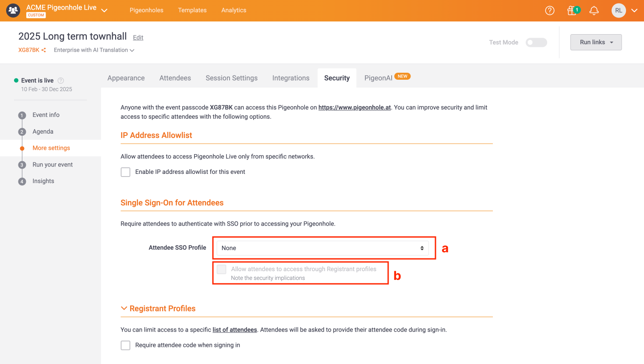Image resolution: width=644 pixels, height=364 pixels.
Task: Open Insights in sidebar
Action: (43, 181)
